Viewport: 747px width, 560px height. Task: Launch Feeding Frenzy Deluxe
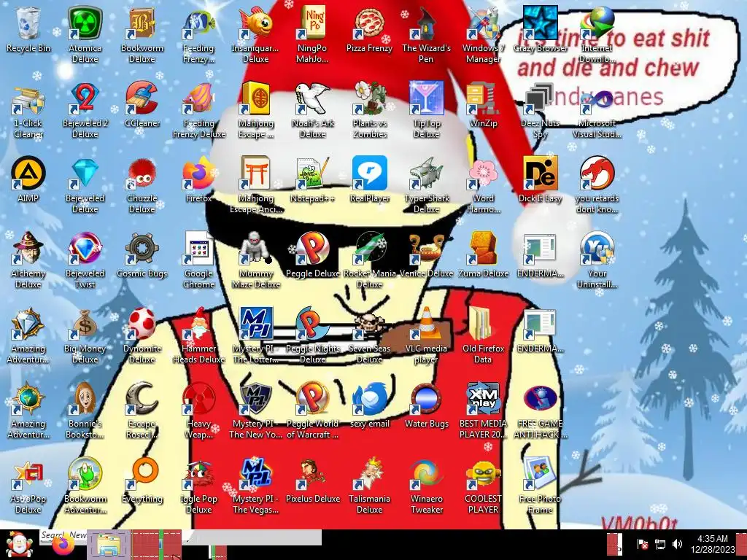198,109
